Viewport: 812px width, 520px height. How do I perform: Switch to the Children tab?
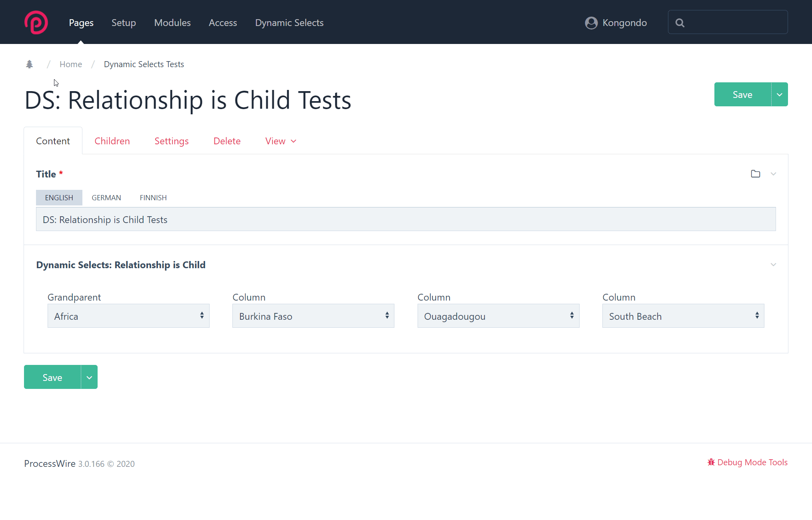[112, 141]
